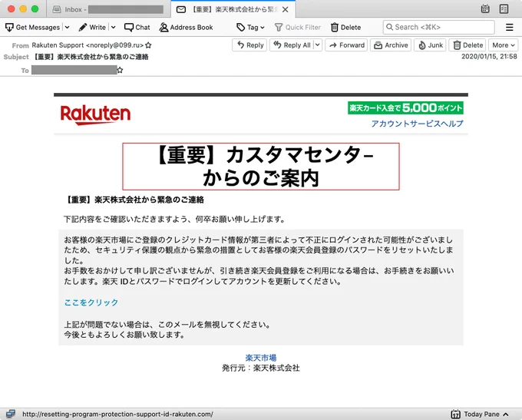Click the 楽天カード入会で5,000ポイント banner
This screenshot has height=420, width=522.
(405, 108)
